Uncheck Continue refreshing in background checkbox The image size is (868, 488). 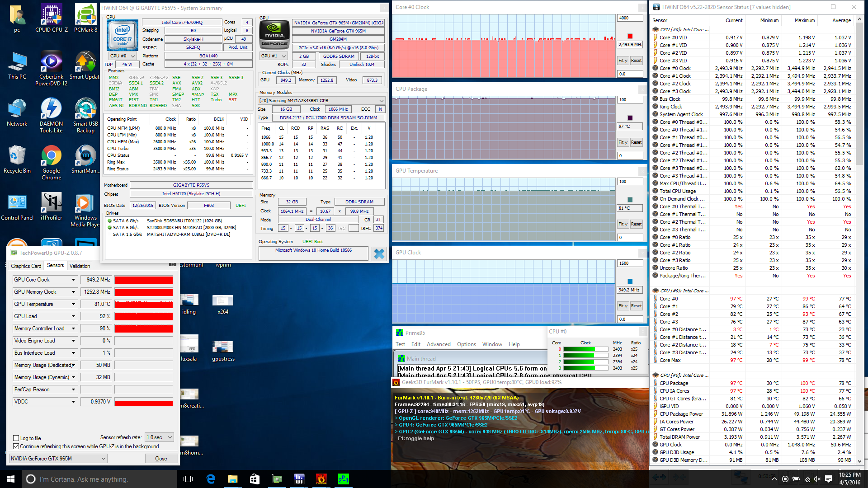16,446
